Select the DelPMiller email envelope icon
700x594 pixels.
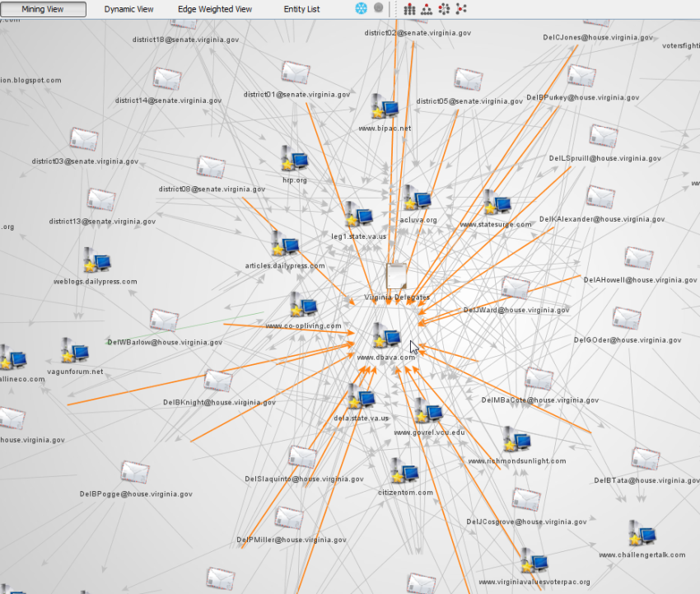point(289,518)
